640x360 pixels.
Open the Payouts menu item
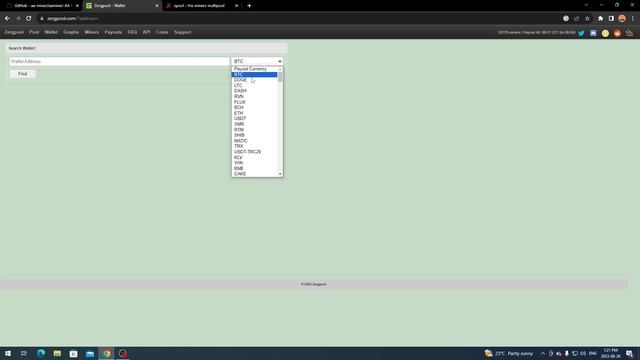click(x=113, y=32)
